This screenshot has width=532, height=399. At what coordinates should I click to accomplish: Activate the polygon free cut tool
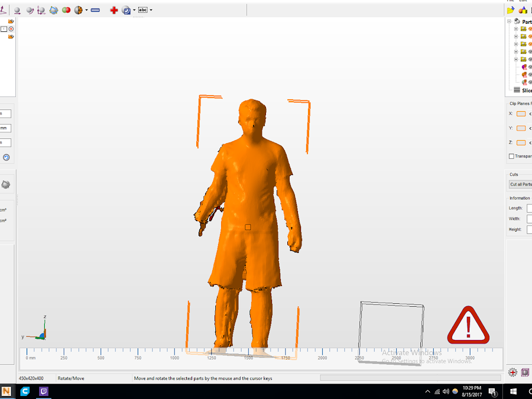(54, 10)
